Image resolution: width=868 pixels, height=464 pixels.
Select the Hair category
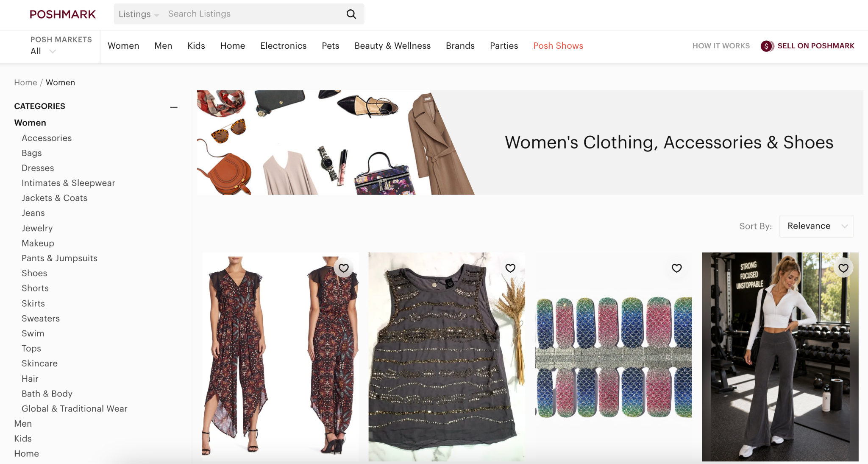click(x=30, y=379)
